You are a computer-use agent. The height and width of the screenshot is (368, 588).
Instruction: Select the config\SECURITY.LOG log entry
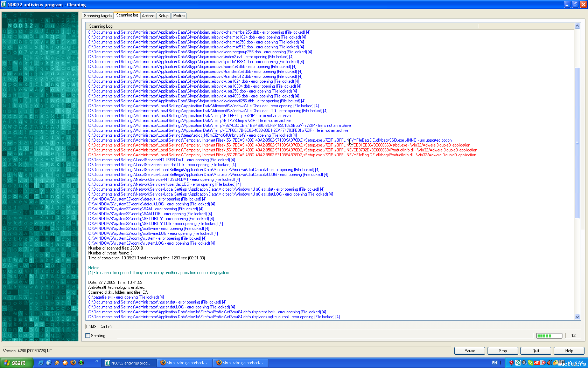155,224
